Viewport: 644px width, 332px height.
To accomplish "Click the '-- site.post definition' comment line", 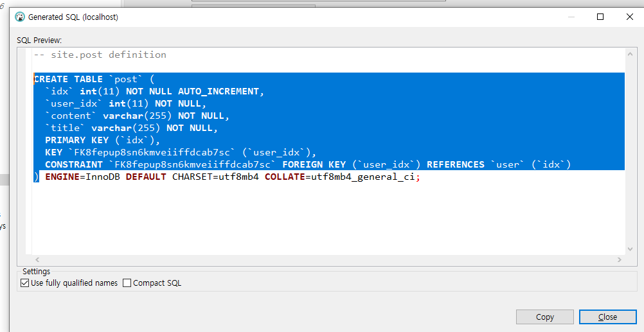I will click(x=100, y=55).
